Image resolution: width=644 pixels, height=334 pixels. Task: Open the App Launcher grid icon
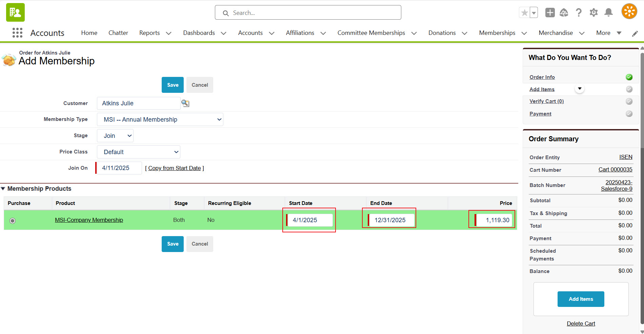click(17, 33)
